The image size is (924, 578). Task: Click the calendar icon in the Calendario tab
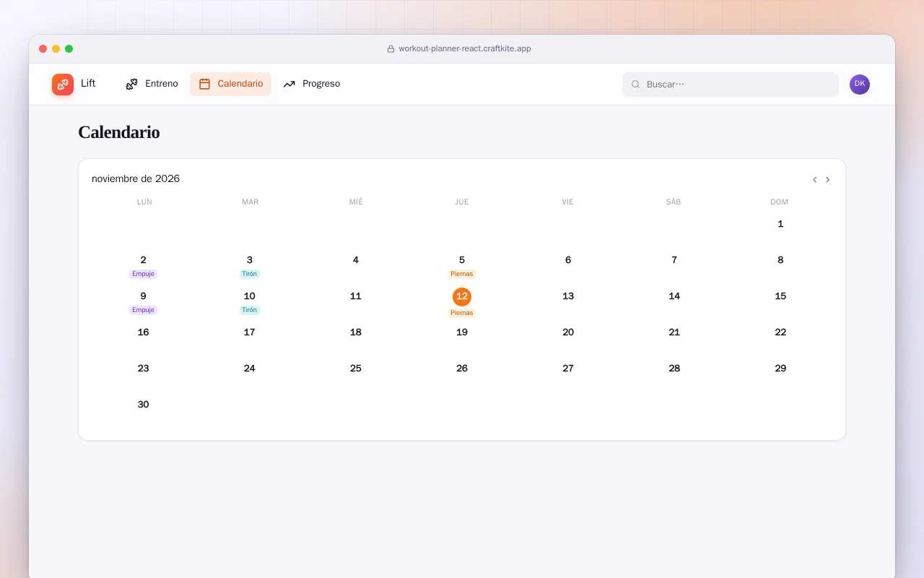click(204, 84)
